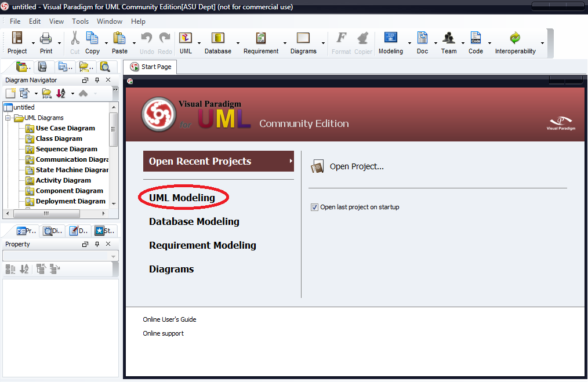Switch to the Start Page tab

click(x=150, y=67)
